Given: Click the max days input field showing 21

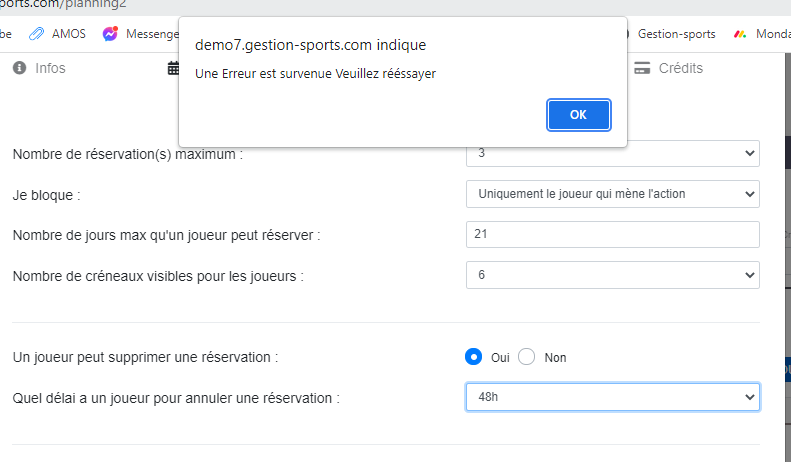Looking at the screenshot, I should click(x=612, y=234).
